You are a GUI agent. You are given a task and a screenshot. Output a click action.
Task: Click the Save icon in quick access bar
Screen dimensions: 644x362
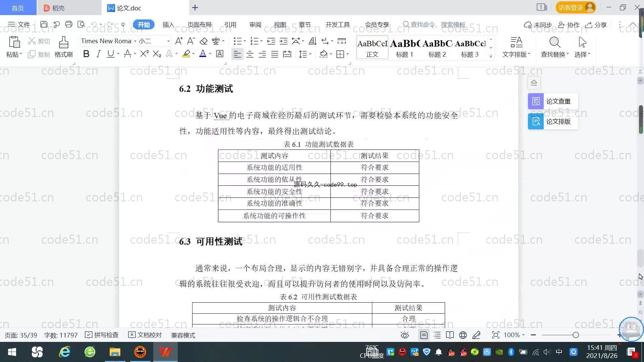44,24
